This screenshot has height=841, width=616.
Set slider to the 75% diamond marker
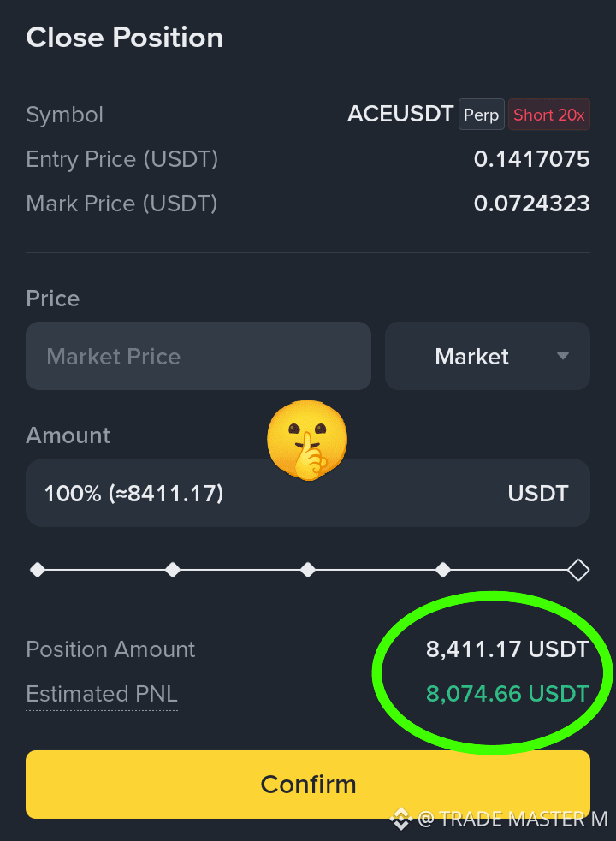click(443, 570)
